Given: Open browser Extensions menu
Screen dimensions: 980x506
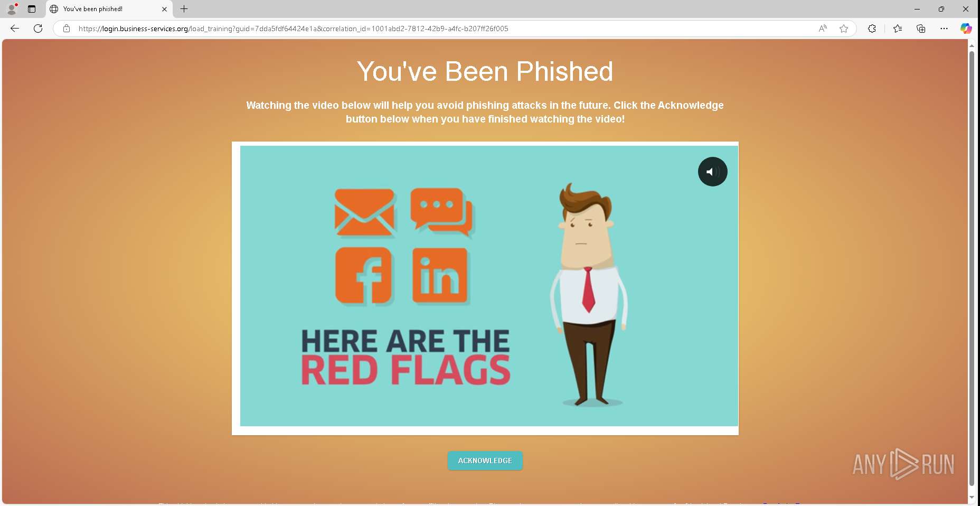Looking at the screenshot, I should point(872,29).
